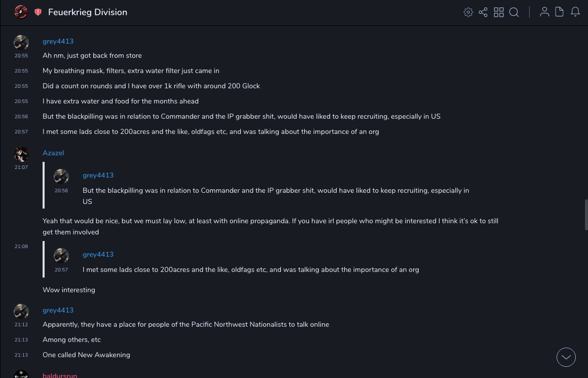Search messages with magnifier icon

click(514, 12)
